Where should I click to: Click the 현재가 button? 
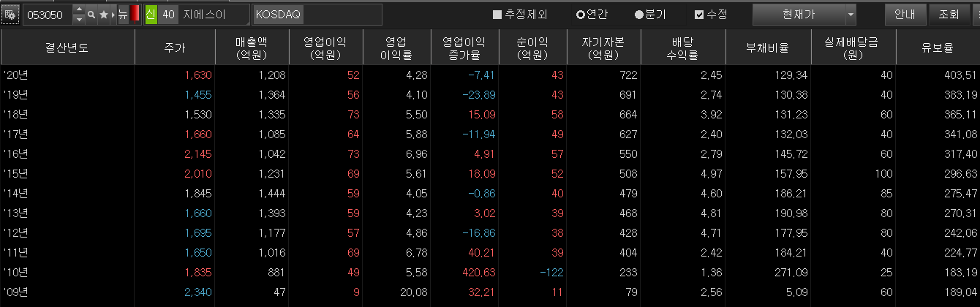(797, 15)
